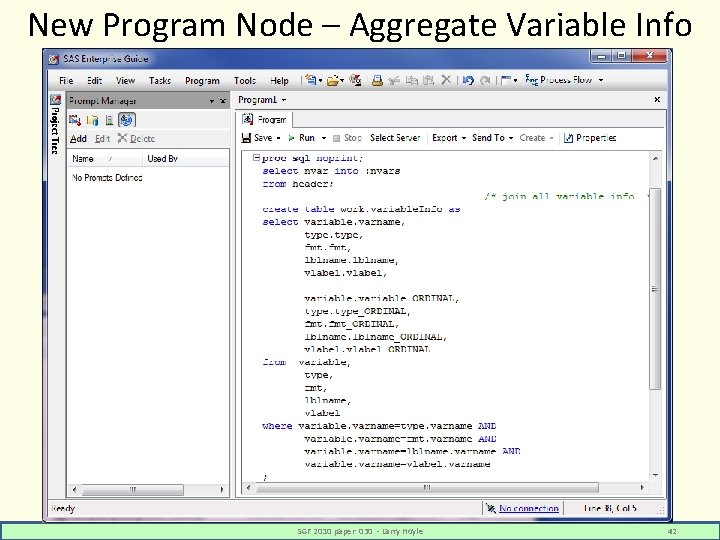Click the code editor horizontal scrollbar thumb
The image size is (720, 540).
pos(427,487)
